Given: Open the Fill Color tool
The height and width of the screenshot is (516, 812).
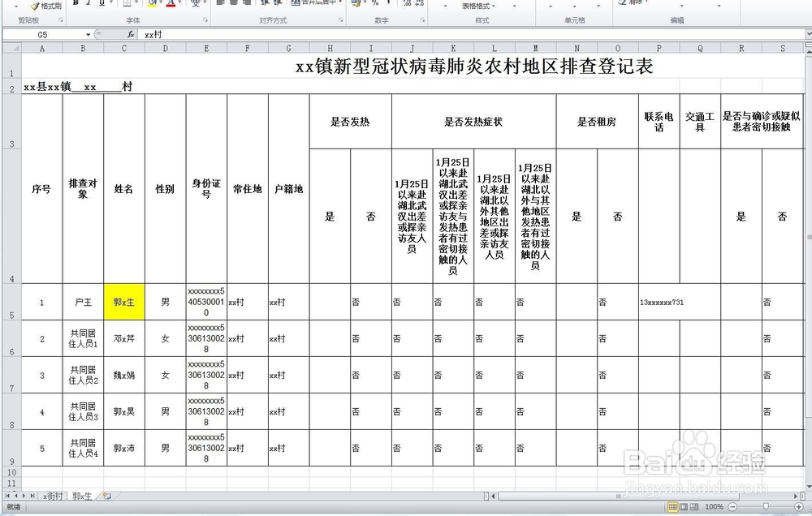Looking at the screenshot, I should 152,5.
